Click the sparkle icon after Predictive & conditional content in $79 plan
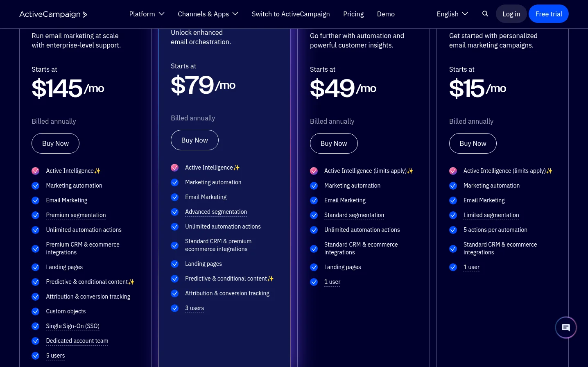 point(270,279)
